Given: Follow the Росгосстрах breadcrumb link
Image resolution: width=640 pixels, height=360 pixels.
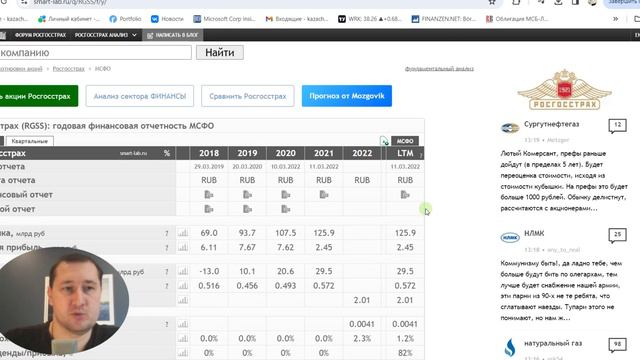Looking at the screenshot, I should 69,69.
